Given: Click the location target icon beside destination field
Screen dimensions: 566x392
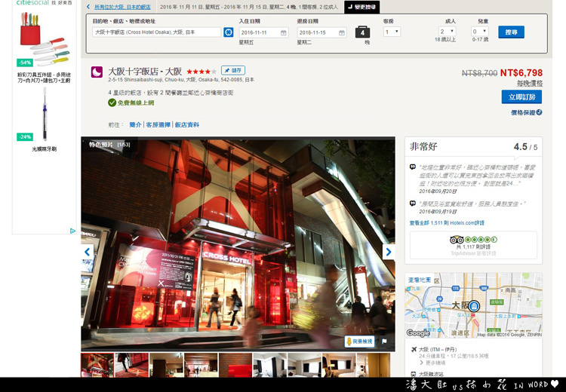Looking at the screenshot, I should (x=228, y=32).
